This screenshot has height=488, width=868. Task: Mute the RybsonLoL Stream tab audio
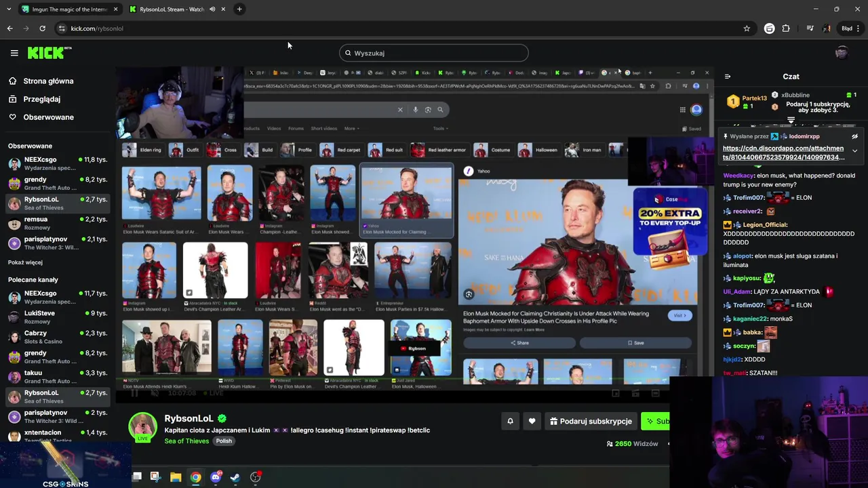pos(212,9)
